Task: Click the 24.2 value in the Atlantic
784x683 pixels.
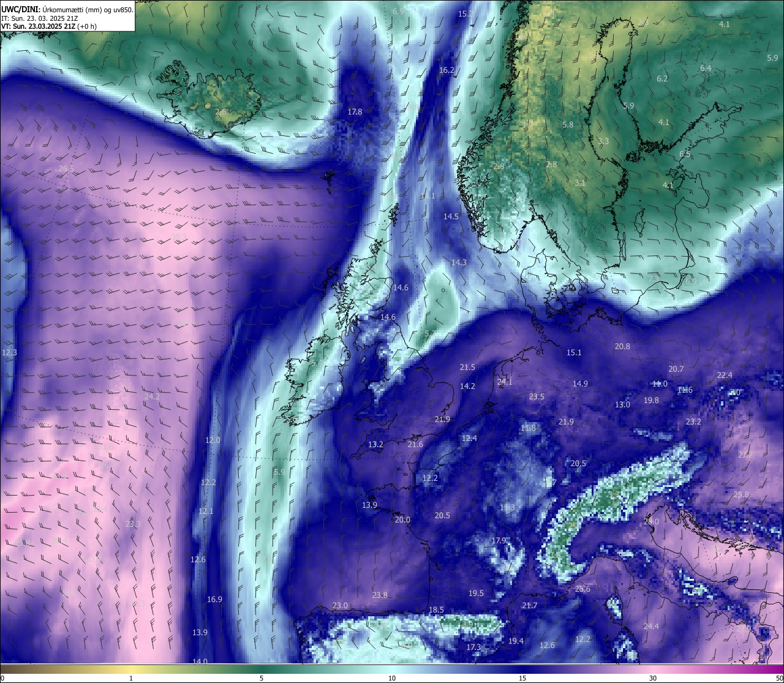Action: pos(152,396)
